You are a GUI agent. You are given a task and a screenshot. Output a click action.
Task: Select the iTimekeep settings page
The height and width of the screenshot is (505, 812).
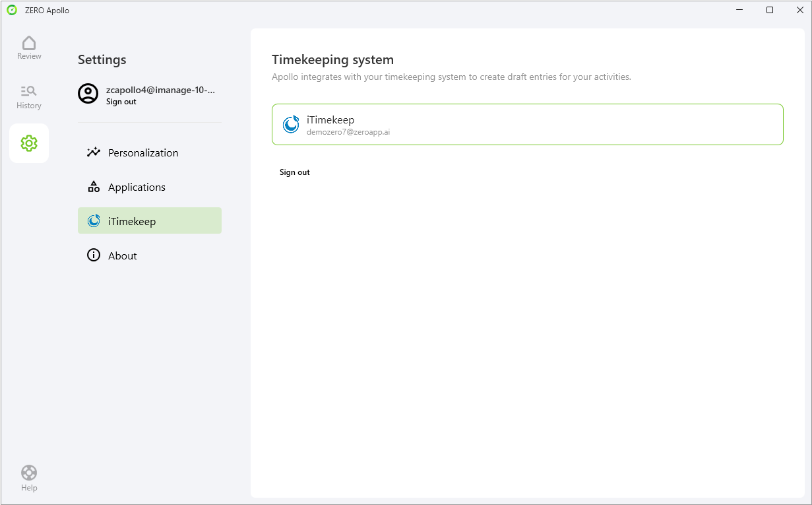point(150,221)
